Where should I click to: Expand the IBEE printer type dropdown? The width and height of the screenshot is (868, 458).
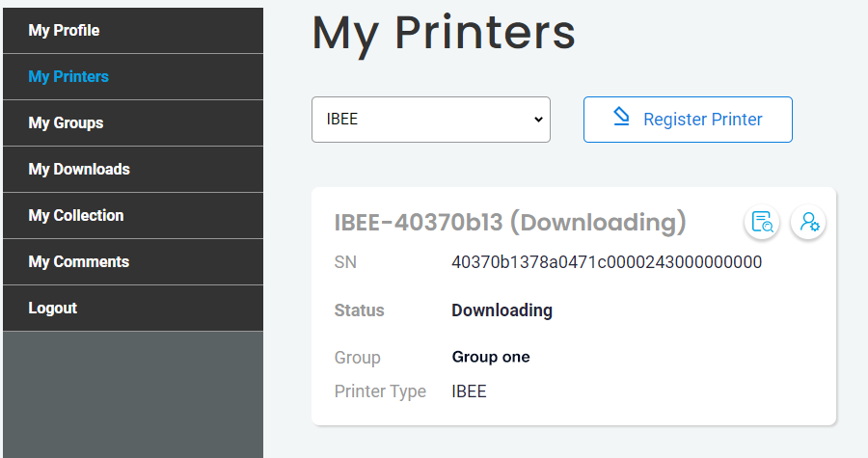coord(430,120)
